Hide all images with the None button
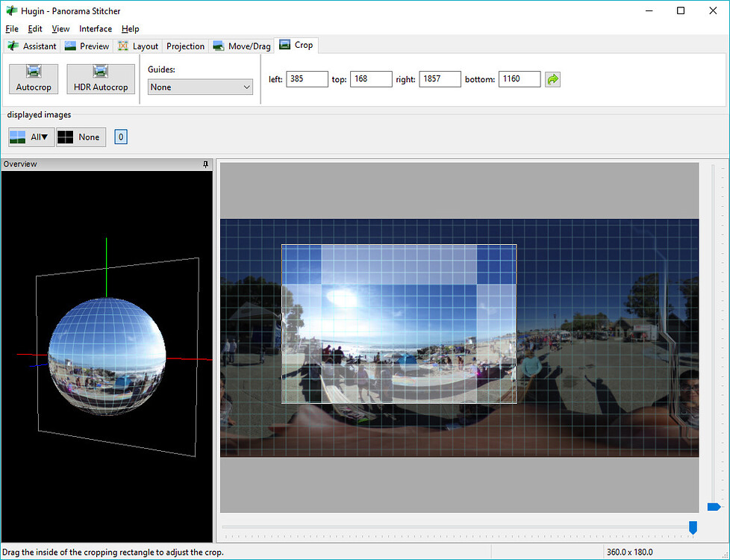 tap(81, 137)
